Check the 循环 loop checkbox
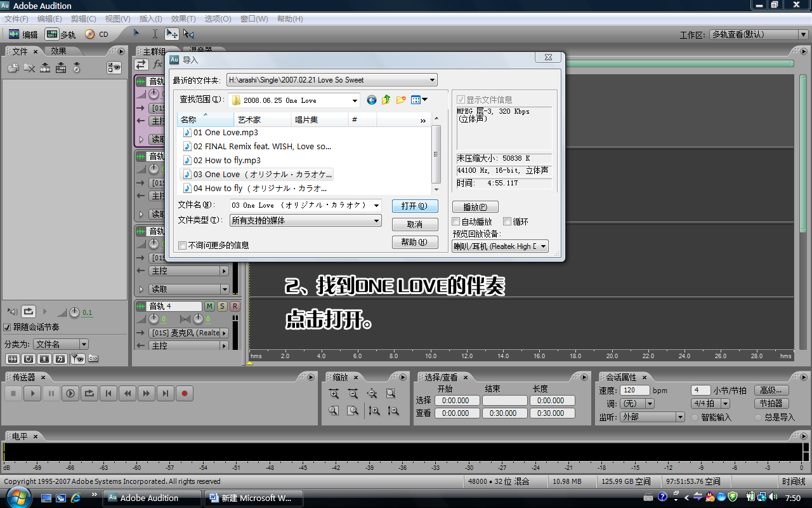Viewport: 812px width, 508px height. click(x=507, y=222)
